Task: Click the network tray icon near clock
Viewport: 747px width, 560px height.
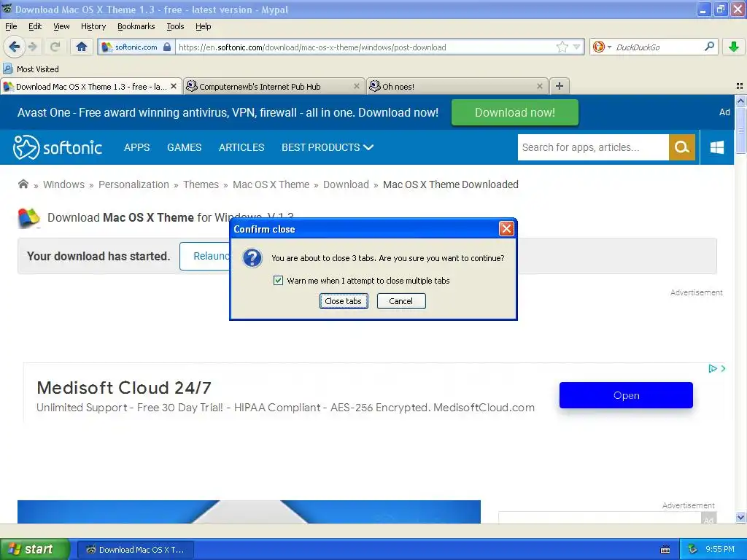Action: [693, 549]
